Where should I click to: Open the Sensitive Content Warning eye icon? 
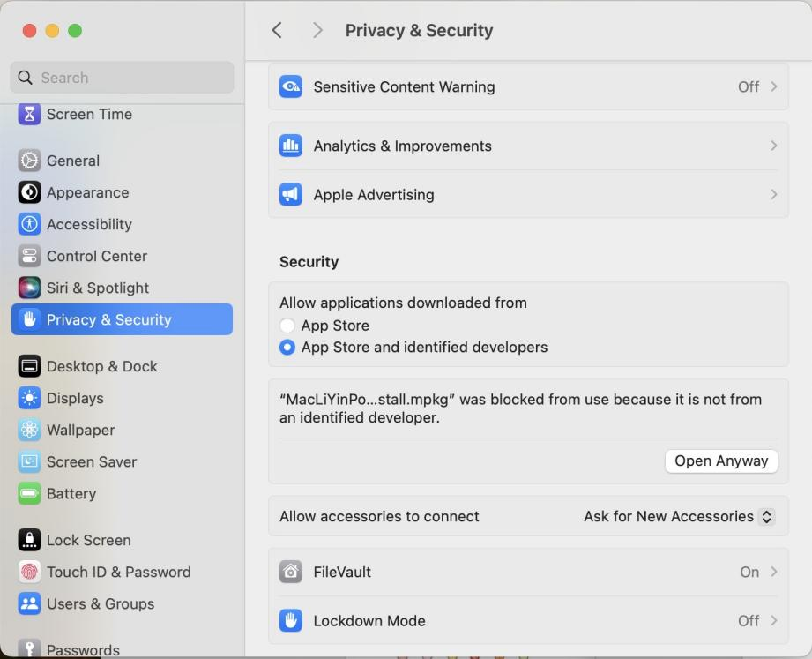291,86
